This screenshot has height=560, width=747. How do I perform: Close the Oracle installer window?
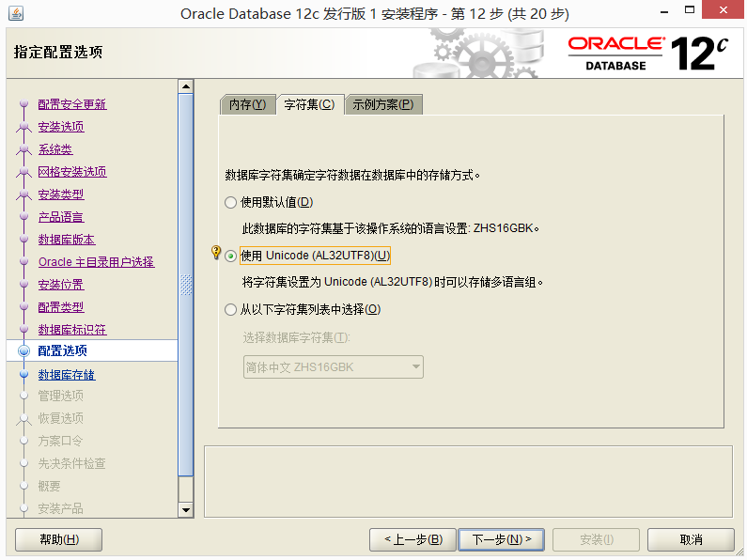(724, 10)
